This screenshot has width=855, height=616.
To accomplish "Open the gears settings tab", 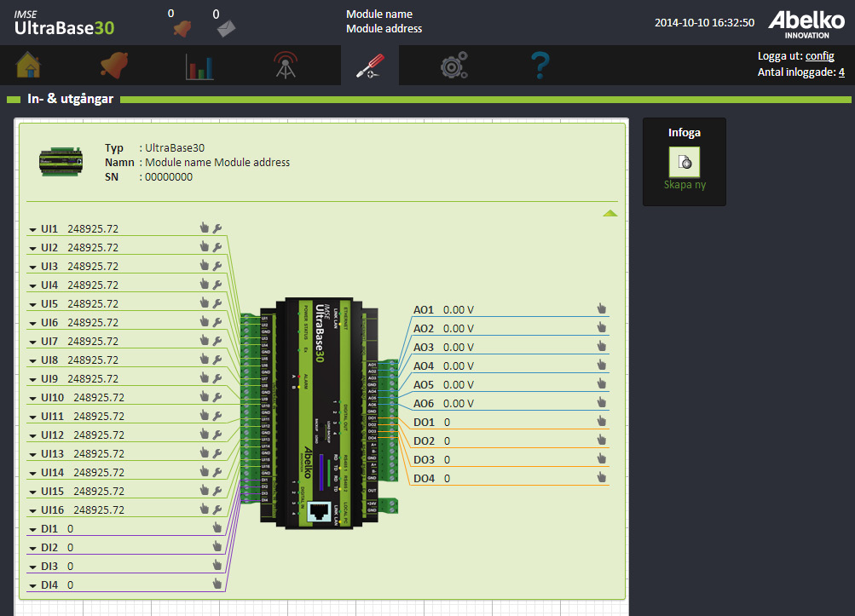I will (454, 65).
